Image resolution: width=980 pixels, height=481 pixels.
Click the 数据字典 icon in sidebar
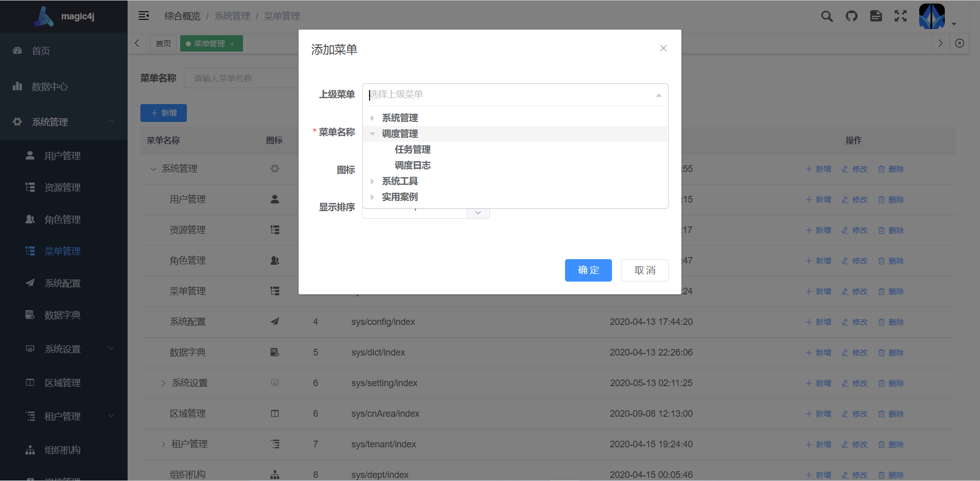tap(30, 315)
